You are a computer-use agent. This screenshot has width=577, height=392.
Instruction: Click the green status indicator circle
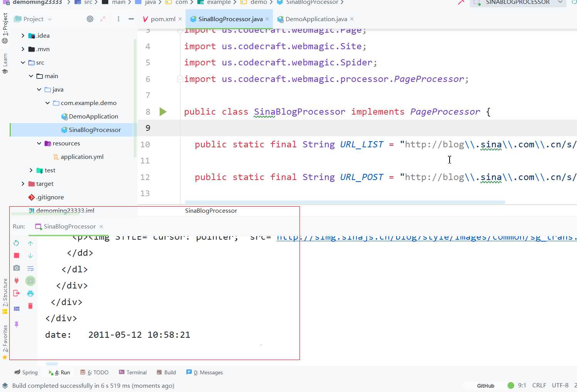click(x=511, y=385)
